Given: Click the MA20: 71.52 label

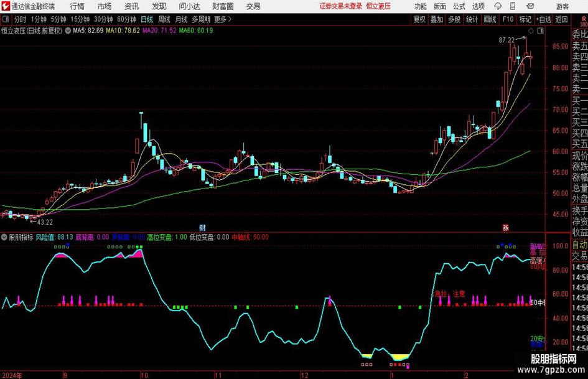Looking at the screenshot, I should click(x=159, y=30).
